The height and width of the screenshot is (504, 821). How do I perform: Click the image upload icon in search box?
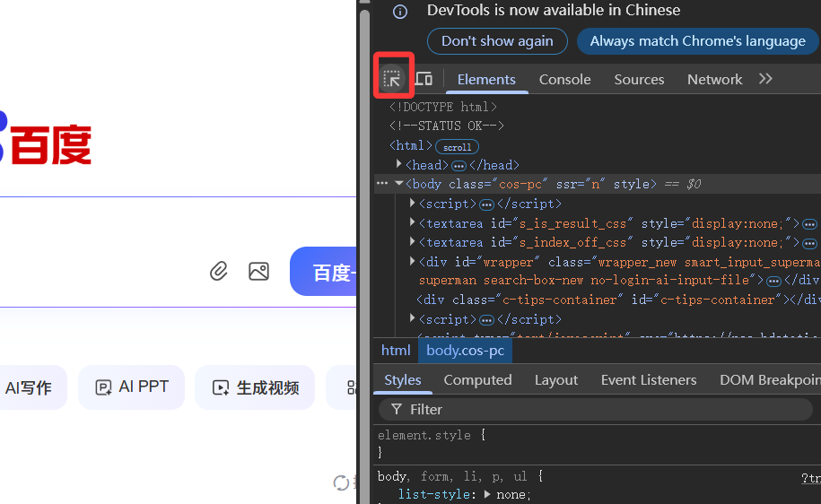[258, 271]
